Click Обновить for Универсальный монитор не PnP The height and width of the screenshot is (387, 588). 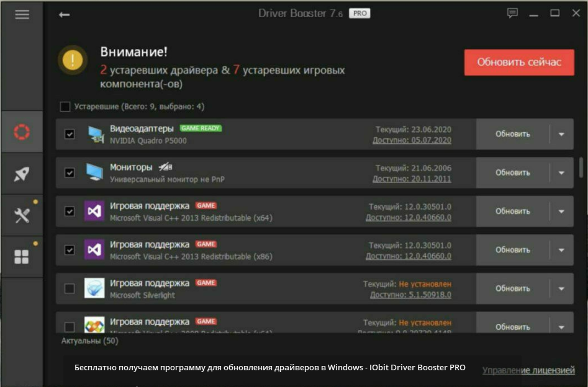tap(513, 172)
